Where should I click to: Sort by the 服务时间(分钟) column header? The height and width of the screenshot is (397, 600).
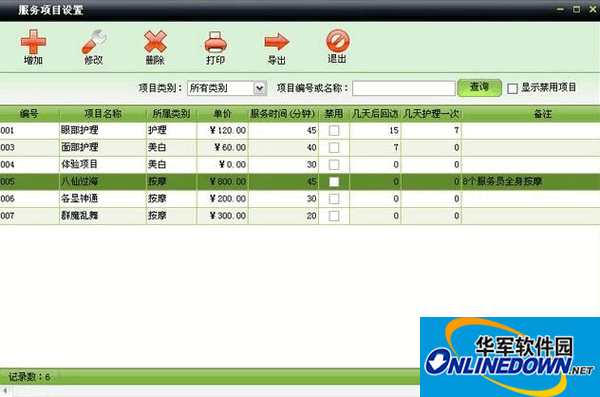pos(283,114)
